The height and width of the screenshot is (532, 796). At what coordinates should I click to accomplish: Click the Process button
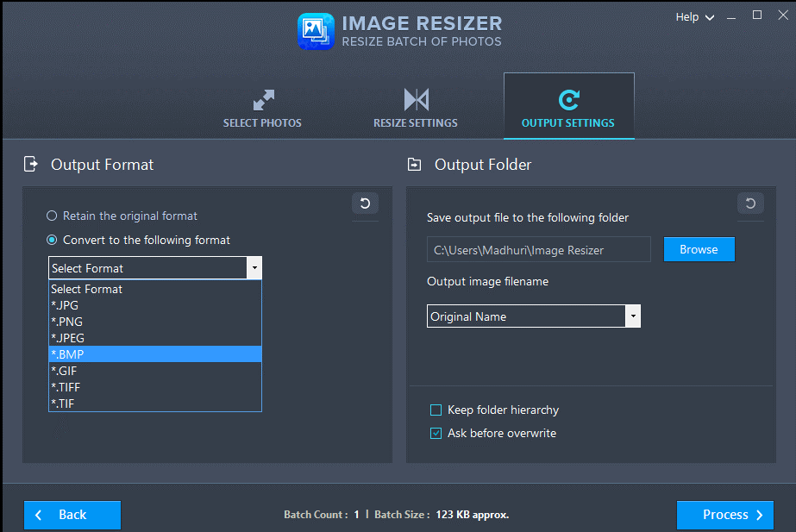(x=724, y=515)
